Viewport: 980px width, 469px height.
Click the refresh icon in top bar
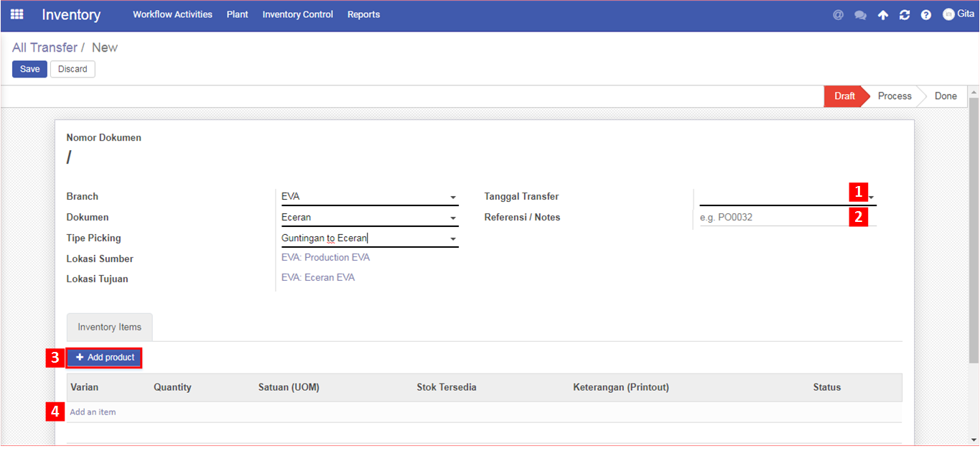(905, 15)
